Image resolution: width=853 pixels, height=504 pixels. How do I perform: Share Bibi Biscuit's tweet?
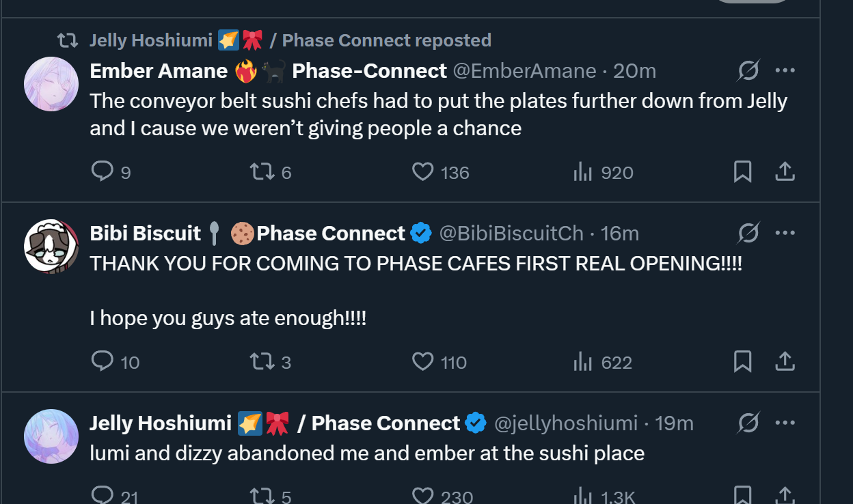[x=785, y=361]
